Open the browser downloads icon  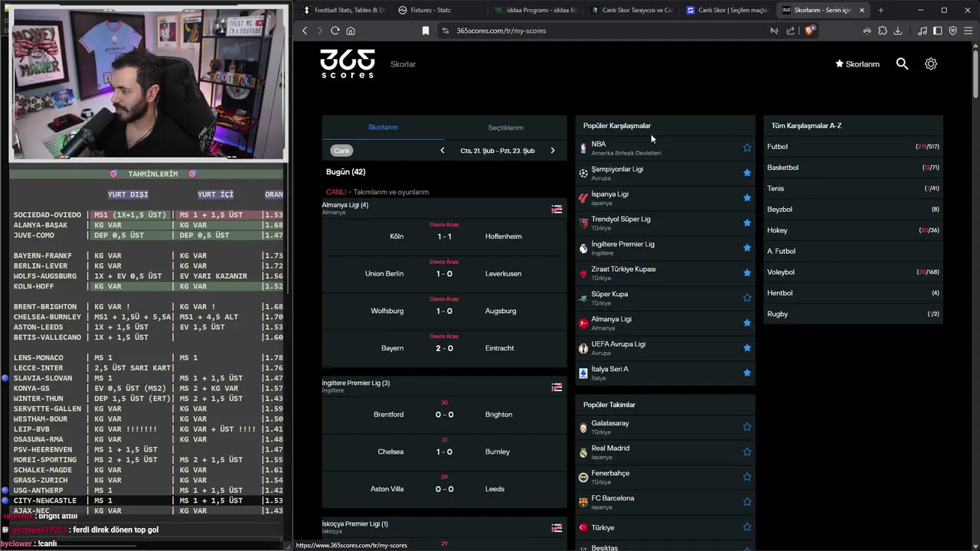[x=898, y=31]
